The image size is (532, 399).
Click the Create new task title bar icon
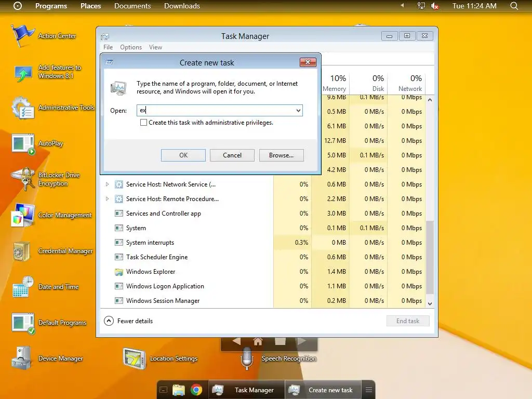(x=109, y=62)
